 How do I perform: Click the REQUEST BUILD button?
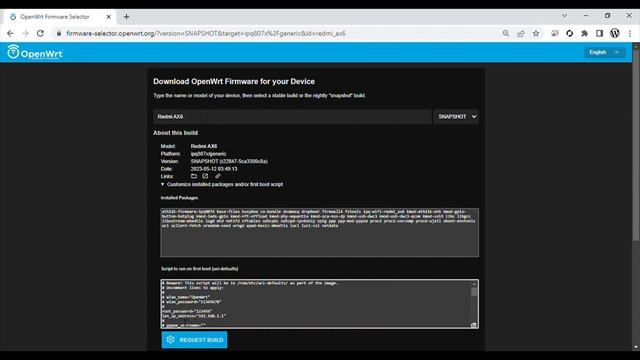click(194, 340)
